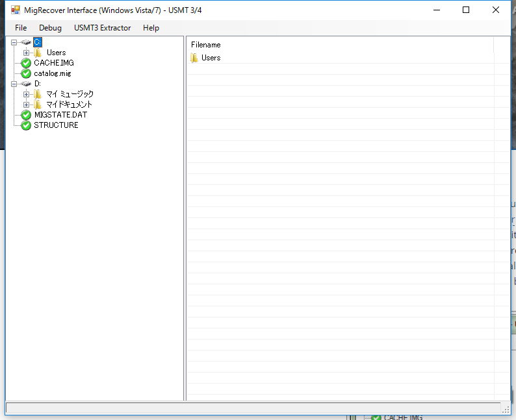Image resolution: width=516 pixels, height=420 pixels.
Task: Collapse the D: drive node
Action: coord(14,84)
